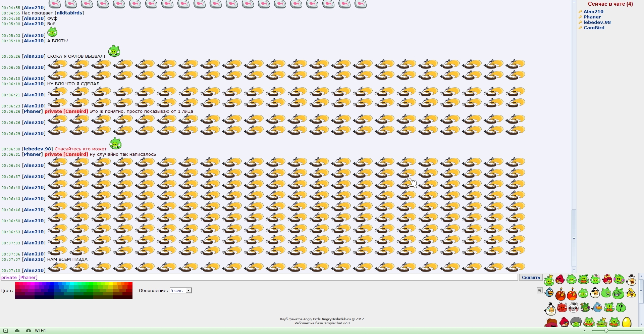
Task: Click Phaner nickname in the 00:06:31 message
Action: (32, 154)
